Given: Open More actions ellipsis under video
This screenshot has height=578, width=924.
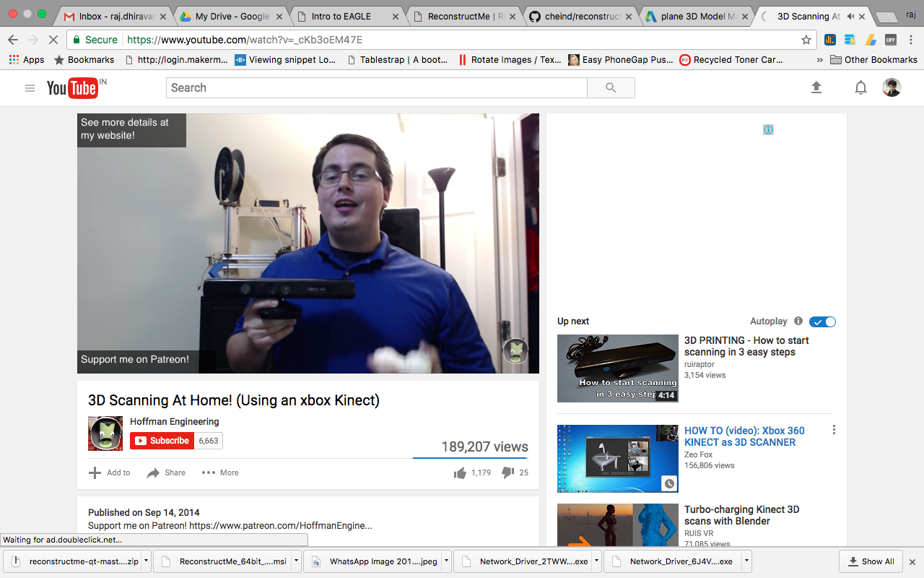Looking at the screenshot, I should click(x=209, y=473).
